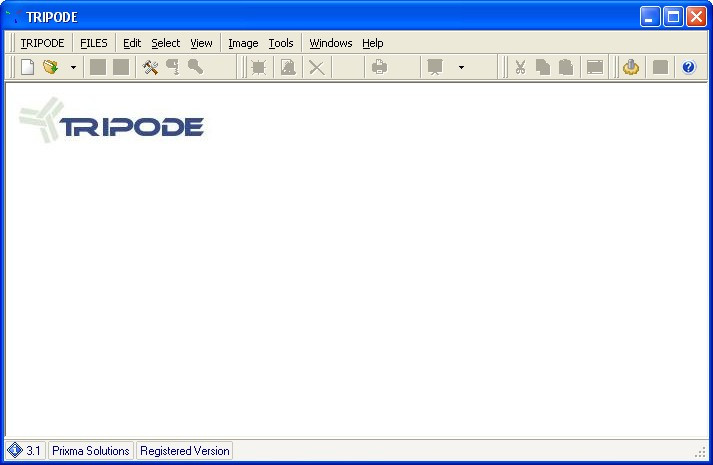
Task: Click the grayed-out paint roller icon
Action: 173,67
